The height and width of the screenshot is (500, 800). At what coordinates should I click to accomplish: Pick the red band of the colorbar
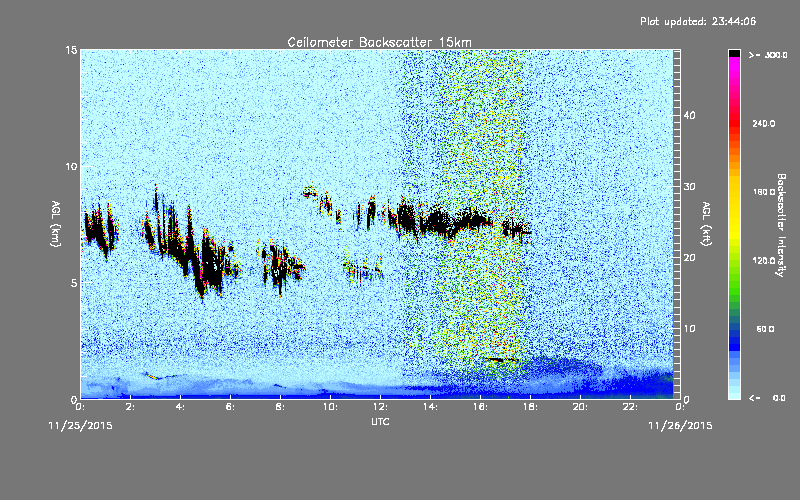point(734,124)
